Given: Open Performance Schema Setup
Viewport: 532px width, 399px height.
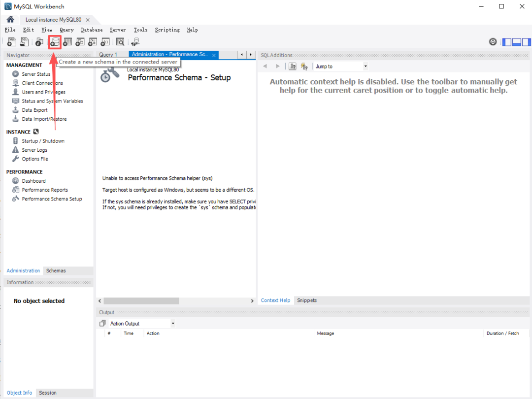Looking at the screenshot, I should click(x=52, y=199).
